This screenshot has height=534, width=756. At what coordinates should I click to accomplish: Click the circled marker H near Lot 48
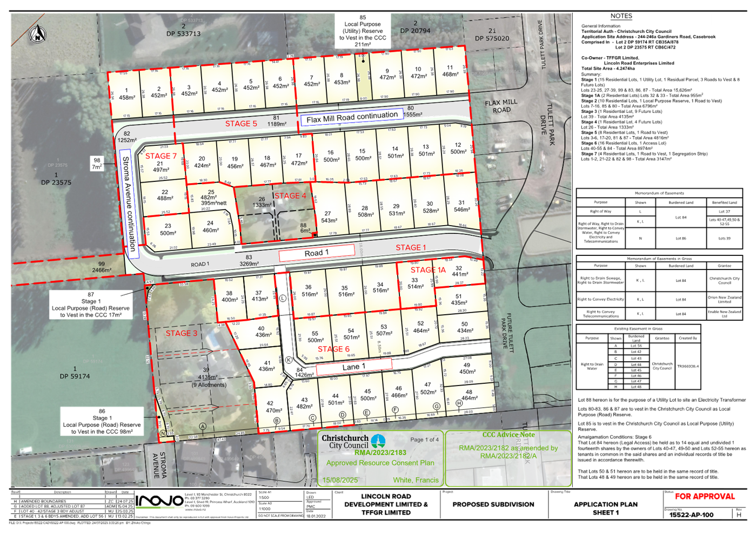pyautogui.click(x=458, y=403)
